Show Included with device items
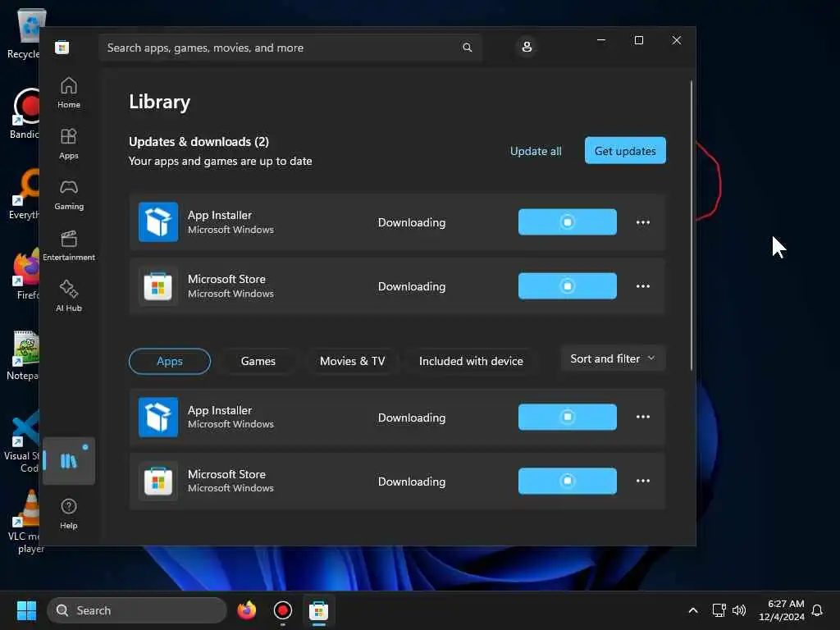 pyautogui.click(x=471, y=361)
